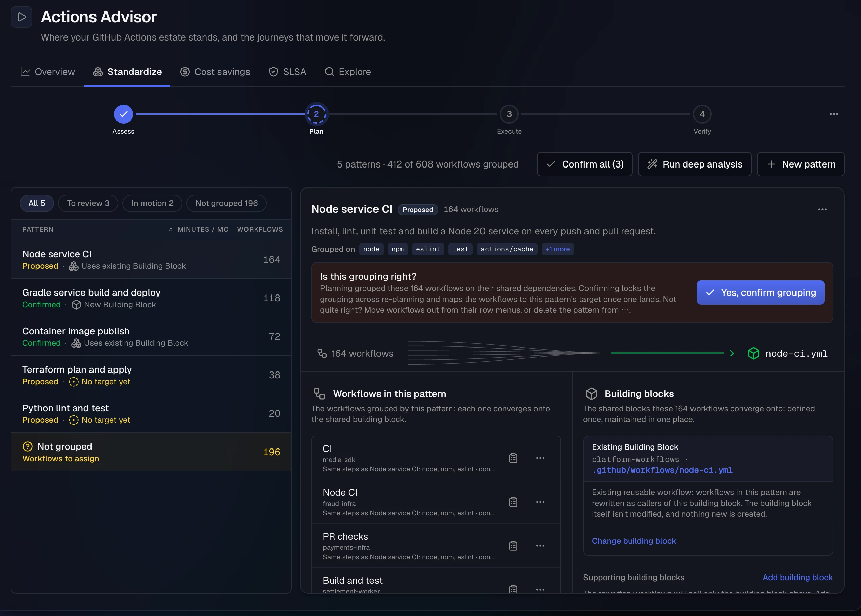861x616 pixels.
Task: Open .github/workflows/node-ci.yml link
Action: click(662, 470)
